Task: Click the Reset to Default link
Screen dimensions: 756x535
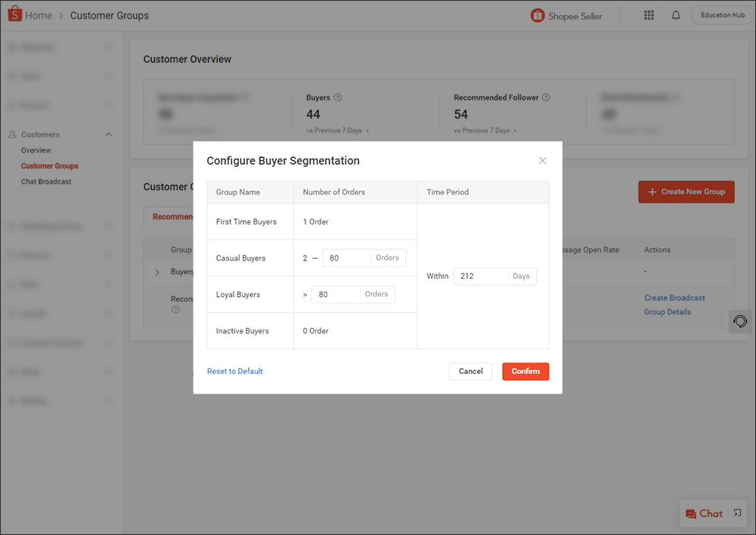Action: (235, 371)
